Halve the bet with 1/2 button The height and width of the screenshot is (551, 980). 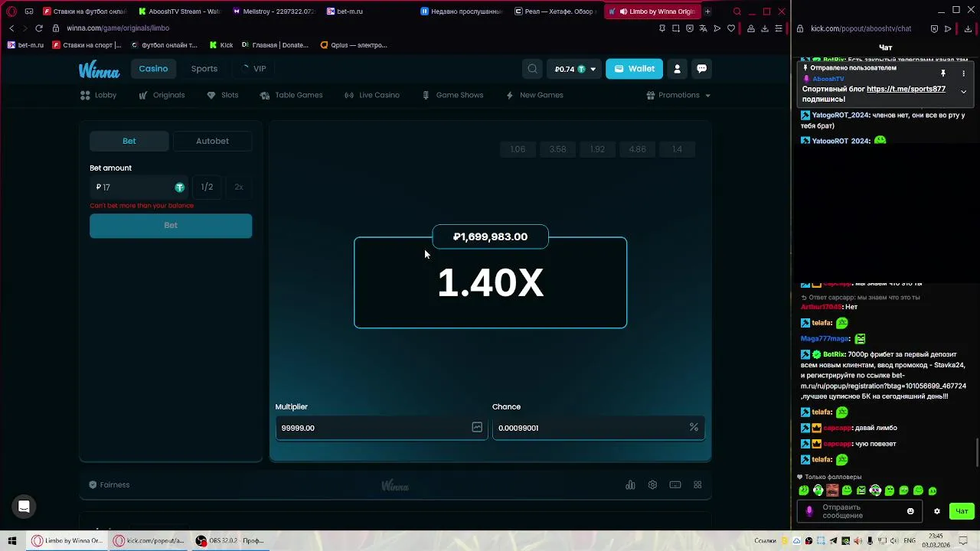pyautogui.click(x=207, y=187)
